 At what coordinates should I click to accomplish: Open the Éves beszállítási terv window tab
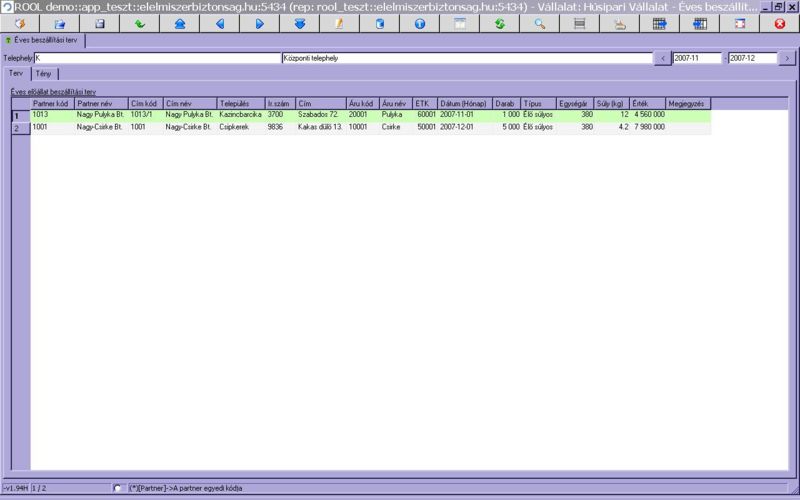click(x=44, y=41)
